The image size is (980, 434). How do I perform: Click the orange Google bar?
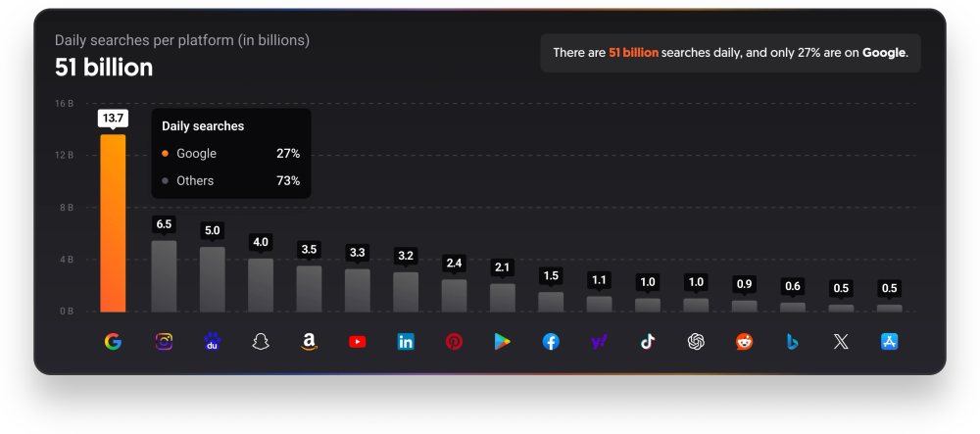point(113,223)
